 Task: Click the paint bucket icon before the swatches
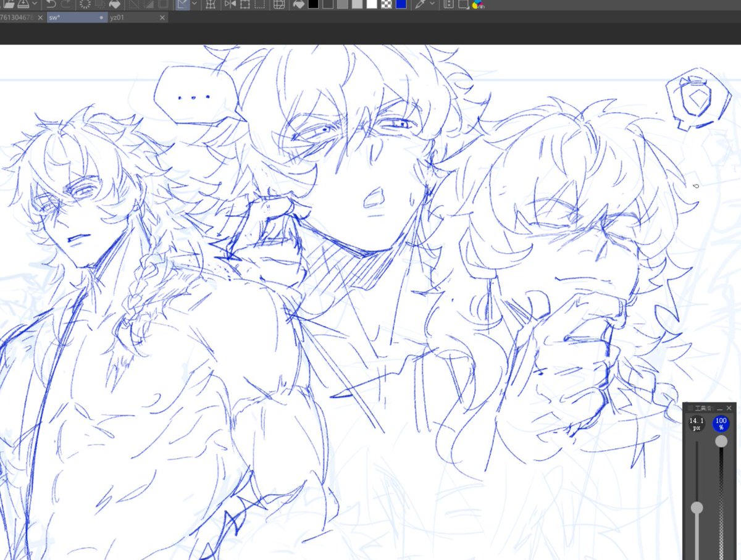[299, 4]
